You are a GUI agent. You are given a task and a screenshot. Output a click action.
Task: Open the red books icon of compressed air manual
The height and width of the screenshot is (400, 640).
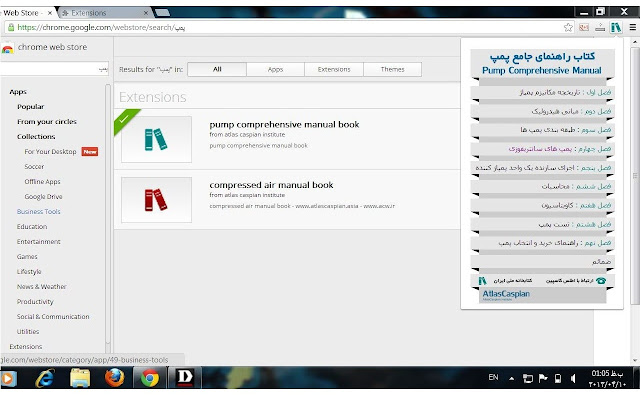click(x=156, y=200)
